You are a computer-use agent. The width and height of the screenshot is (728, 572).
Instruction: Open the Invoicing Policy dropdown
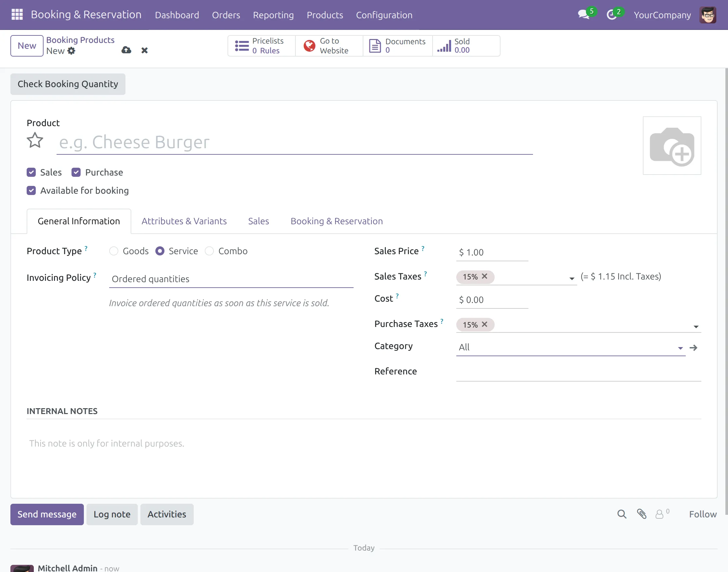pos(231,279)
